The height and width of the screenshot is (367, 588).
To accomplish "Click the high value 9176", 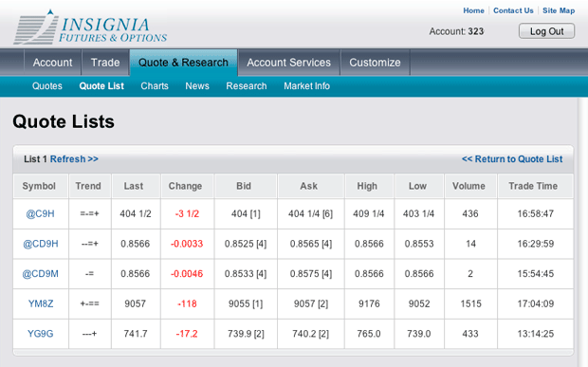I will [x=369, y=303].
